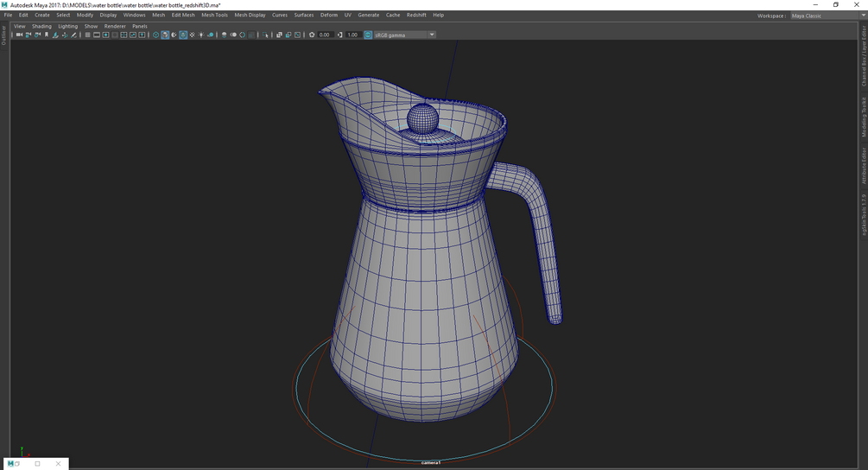Open the Mesh Tools menu
Image resolution: width=868 pixels, height=470 pixels.
tap(214, 15)
